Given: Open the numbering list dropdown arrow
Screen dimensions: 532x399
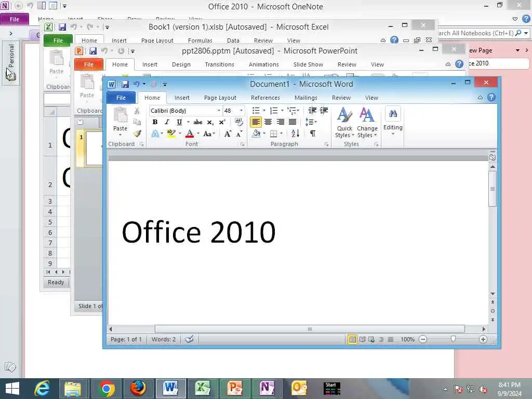Looking at the screenshot, I should coord(282,111).
